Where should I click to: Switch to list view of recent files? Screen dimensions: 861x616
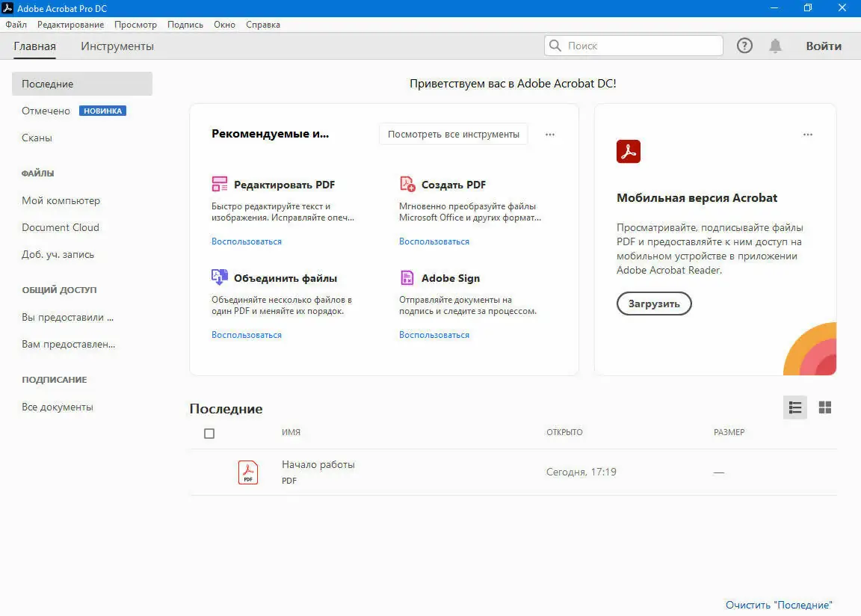tap(794, 407)
